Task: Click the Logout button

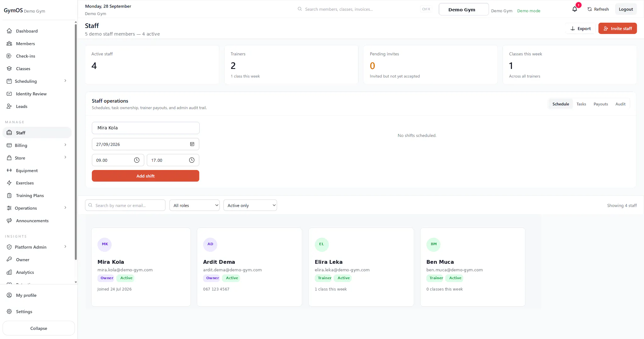Action: 626,9
